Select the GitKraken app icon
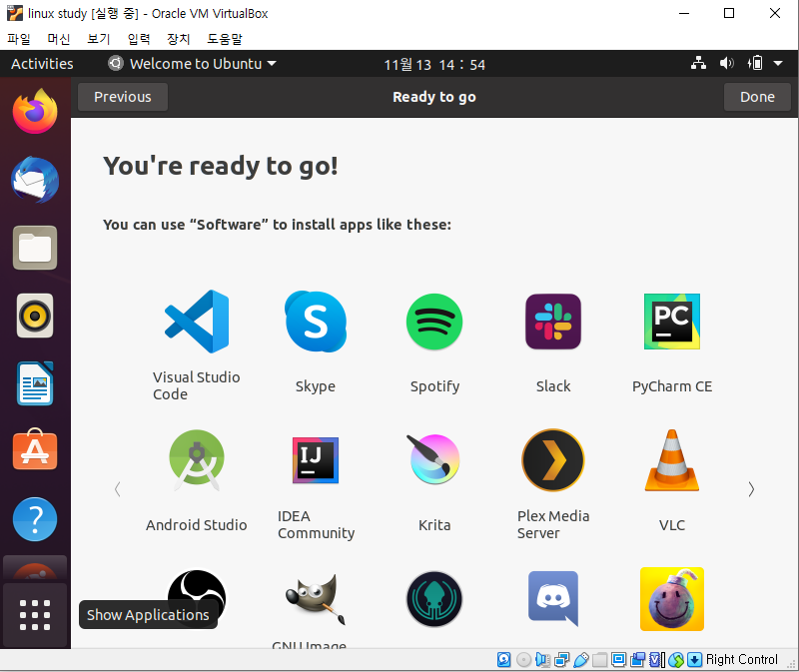 [434, 599]
